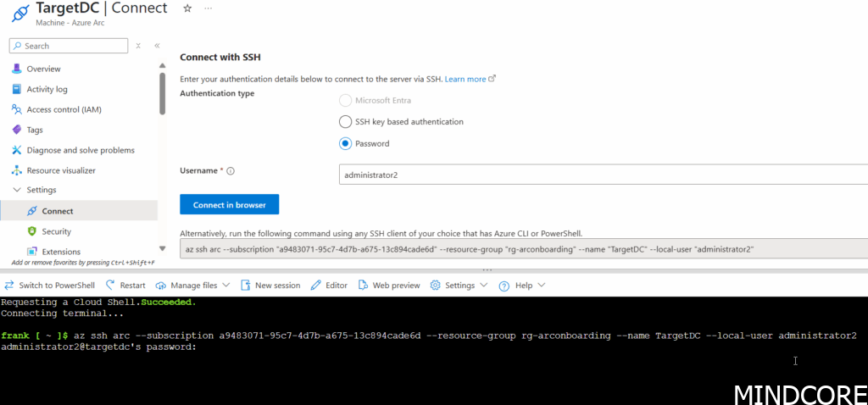Click in the sidebar Search field
This screenshot has height=405, width=868.
click(x=70, y=46)
